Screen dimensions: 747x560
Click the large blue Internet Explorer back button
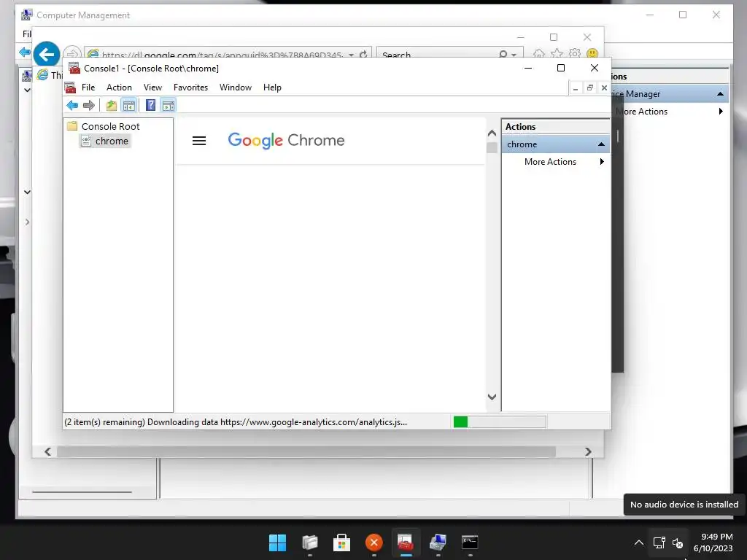[46, 54]
